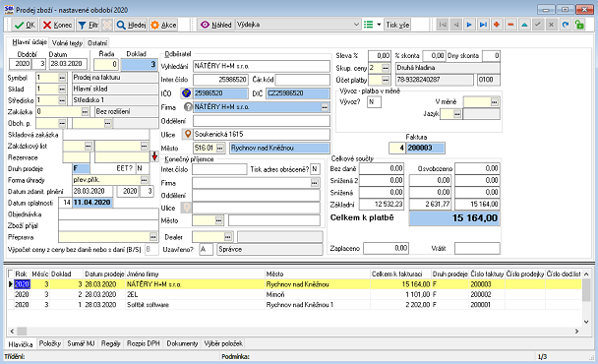Select the row for 2EL
Viewport: 598px width, 364px height.
pos(294,294)
